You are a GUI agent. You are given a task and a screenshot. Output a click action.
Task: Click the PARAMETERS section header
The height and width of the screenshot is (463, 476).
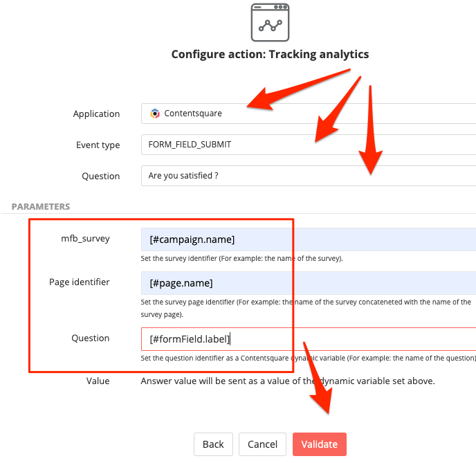point(41,207)
